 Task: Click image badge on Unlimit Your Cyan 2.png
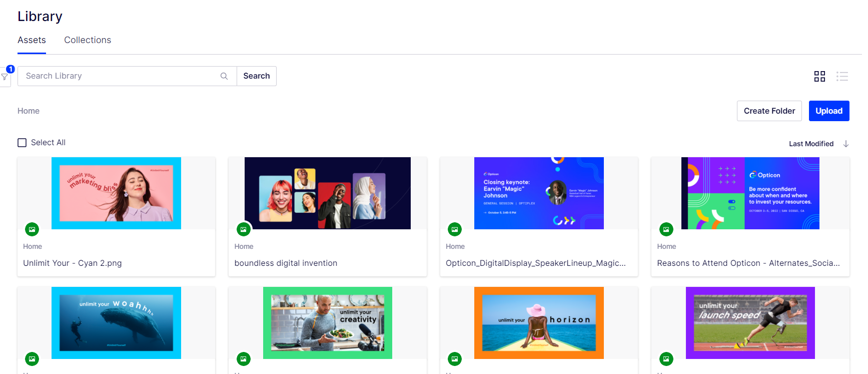(32, 229)
